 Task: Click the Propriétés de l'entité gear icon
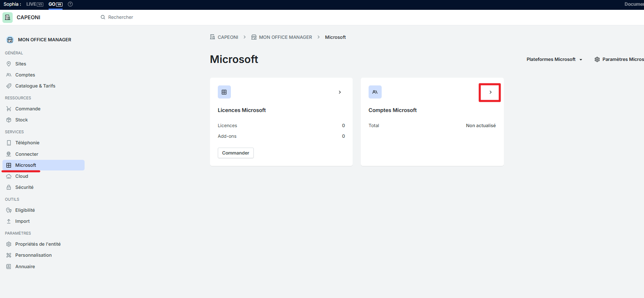click(x=9, y=244)
